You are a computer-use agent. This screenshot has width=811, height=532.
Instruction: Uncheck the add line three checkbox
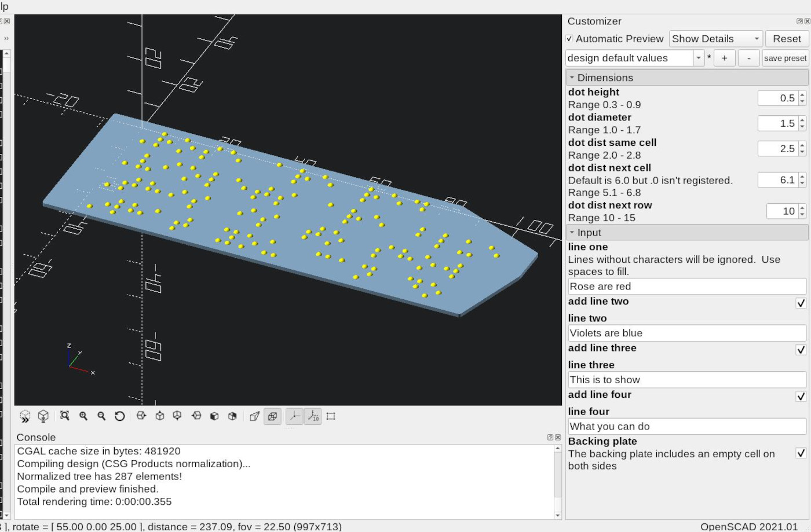801,350
